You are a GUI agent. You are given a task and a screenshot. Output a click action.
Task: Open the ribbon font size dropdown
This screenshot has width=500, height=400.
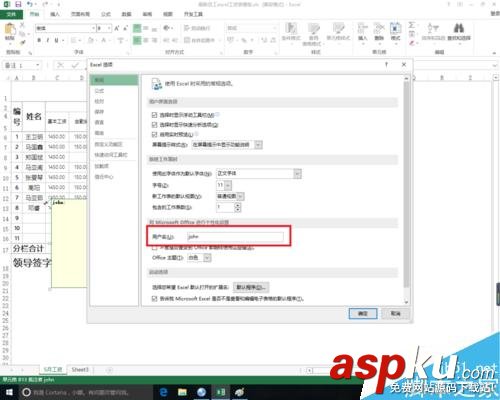point(109,28)
